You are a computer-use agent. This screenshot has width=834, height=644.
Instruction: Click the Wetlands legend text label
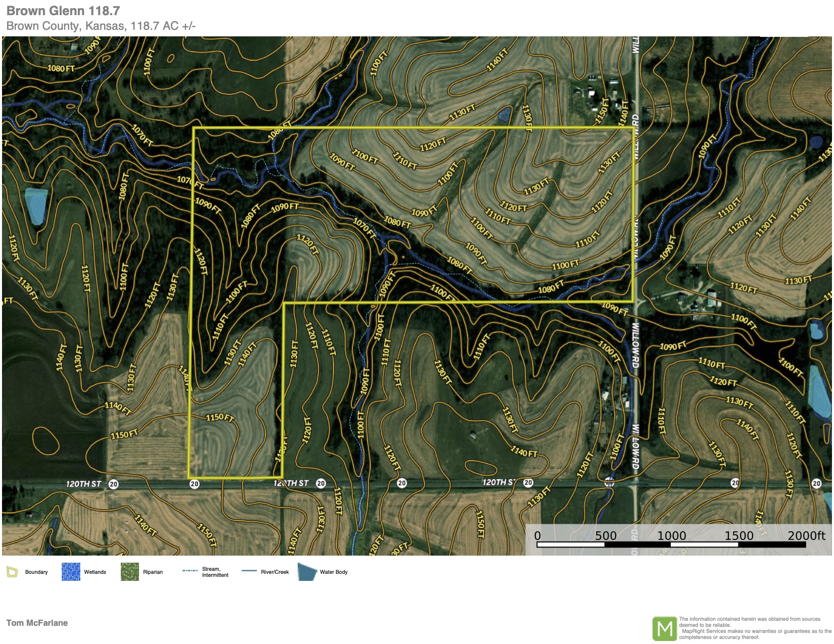pyautogui.click(x=95, y=572)
